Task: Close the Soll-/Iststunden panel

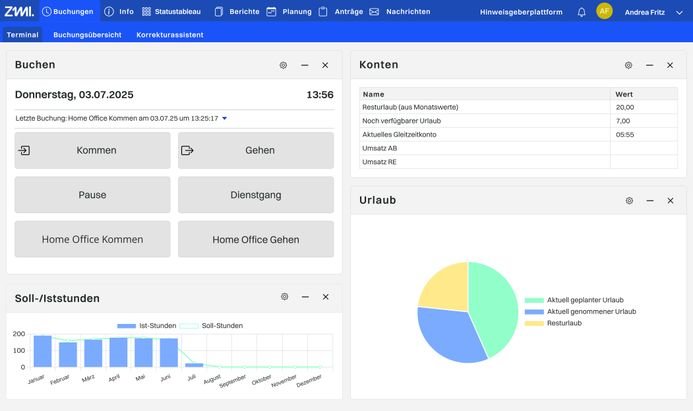Action: pyautogui.click(x=326, y=297)
